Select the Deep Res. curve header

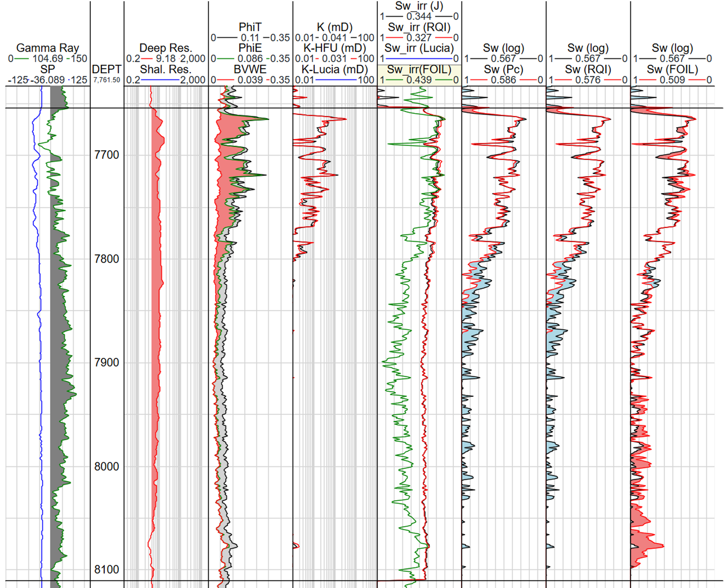(166, 48)
